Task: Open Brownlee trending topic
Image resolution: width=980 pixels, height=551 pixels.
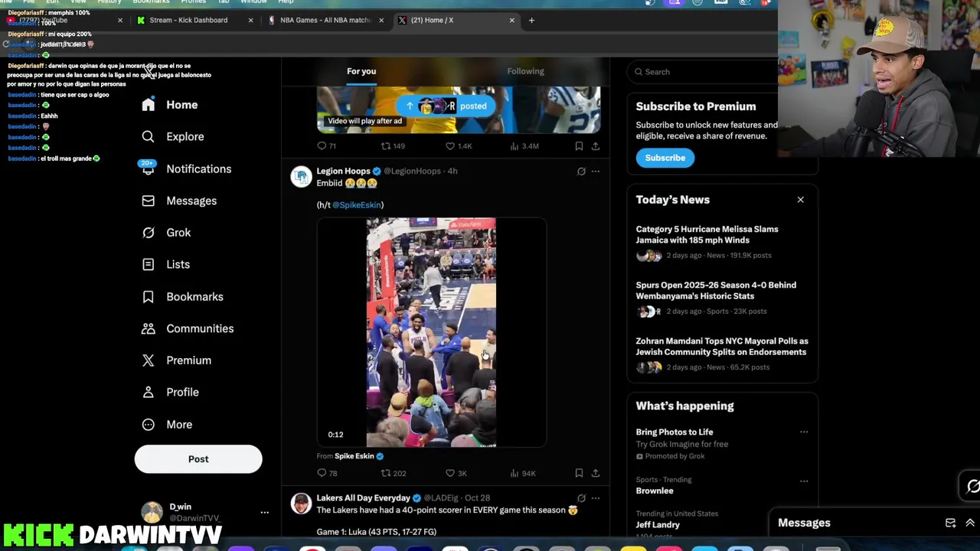Action: (x=655, y=491)
